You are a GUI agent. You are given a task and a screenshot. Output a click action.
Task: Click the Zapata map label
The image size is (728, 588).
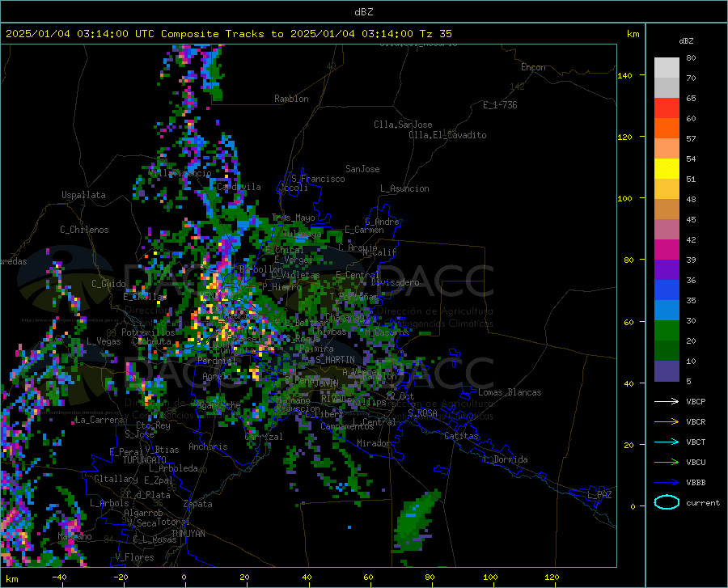pos(198,504)
